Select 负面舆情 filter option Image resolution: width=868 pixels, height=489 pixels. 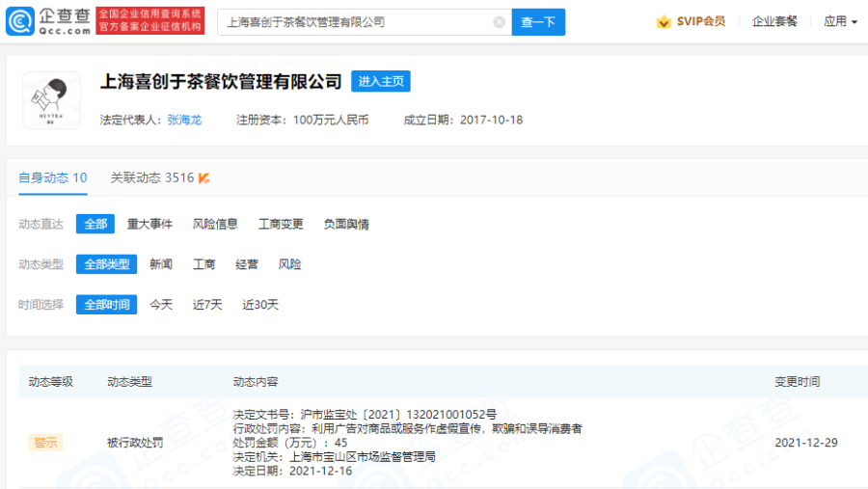[x=346, y=224]
